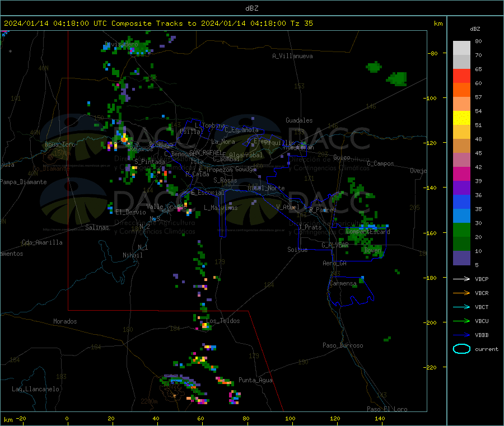Click the storm cell near Punta_Agua label
The image size is (504, 426).
(225, 381)
